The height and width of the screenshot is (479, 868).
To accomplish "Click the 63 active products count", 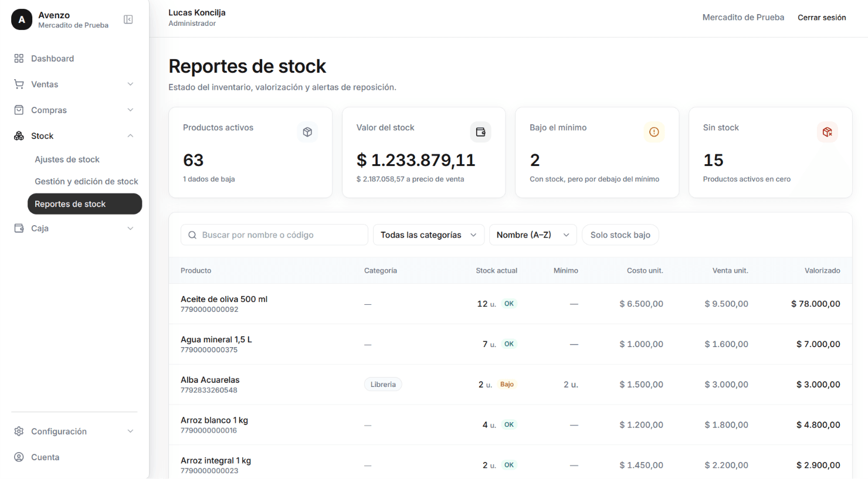I will [194, 160].
